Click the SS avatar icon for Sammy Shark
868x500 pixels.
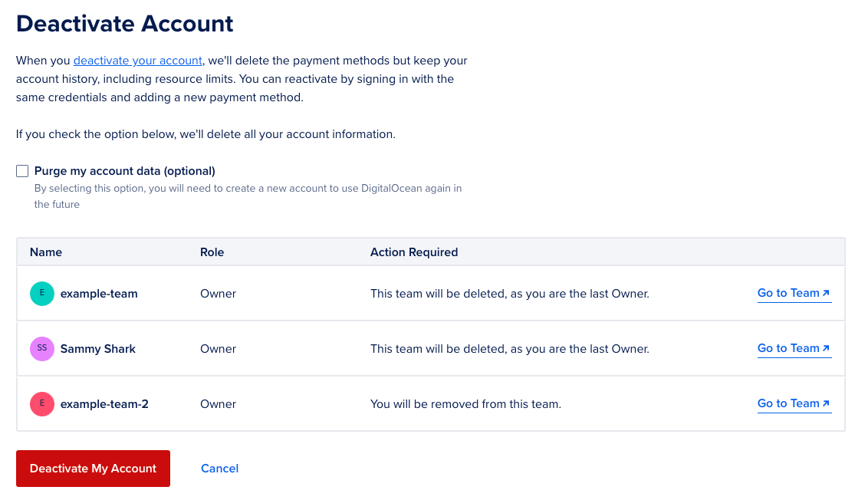click(x=42, y=348)
